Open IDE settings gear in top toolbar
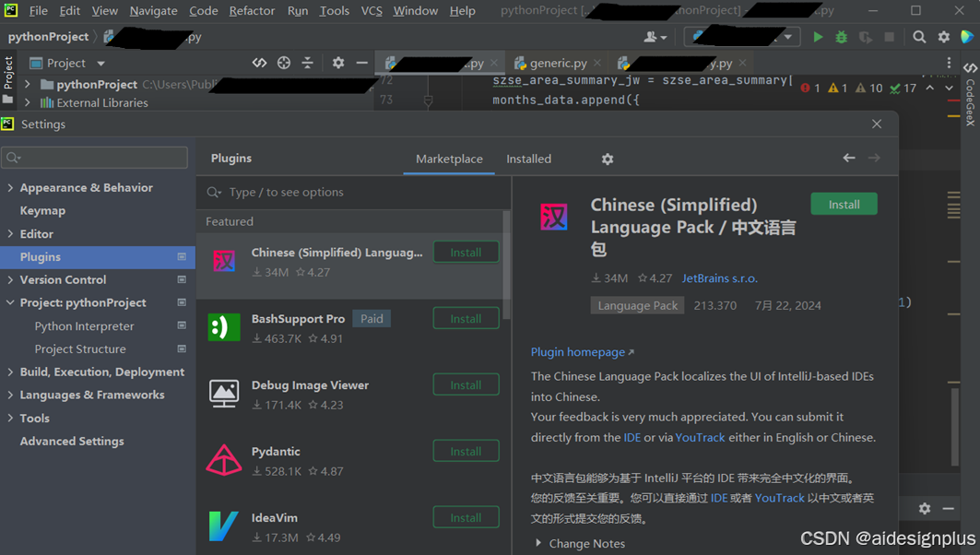 943,37
